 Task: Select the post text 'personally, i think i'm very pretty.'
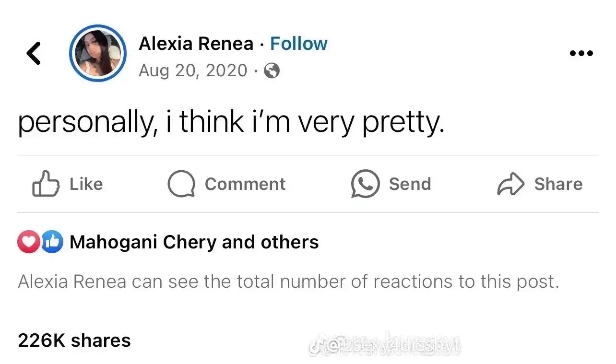(231, 122)
